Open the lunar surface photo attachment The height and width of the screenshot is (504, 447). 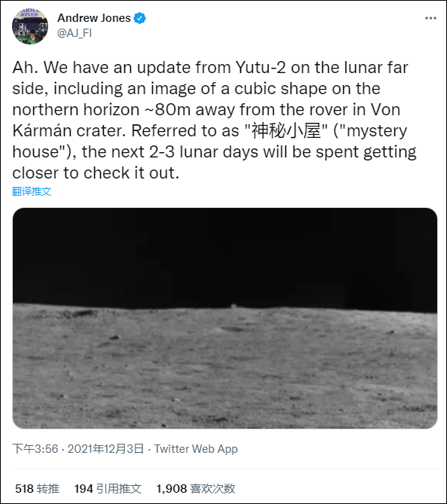(x=225, y=318)
